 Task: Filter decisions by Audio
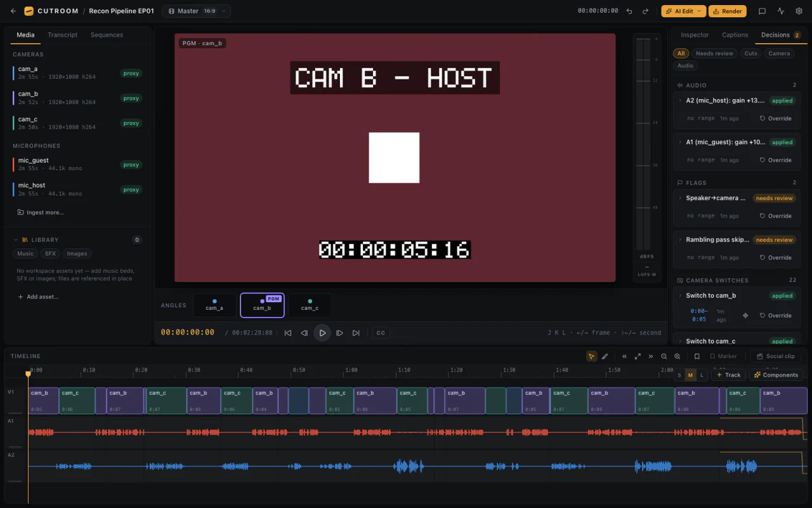click(685, 65)
